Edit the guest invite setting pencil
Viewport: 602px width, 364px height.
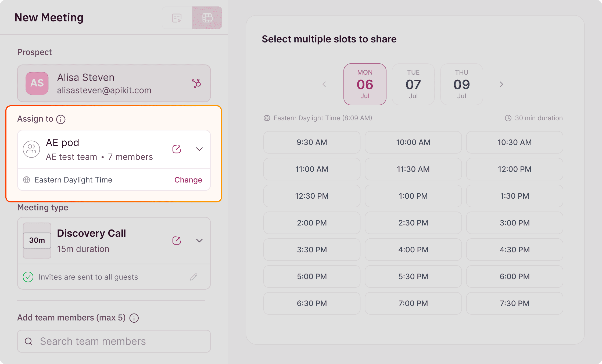[194, 277]
